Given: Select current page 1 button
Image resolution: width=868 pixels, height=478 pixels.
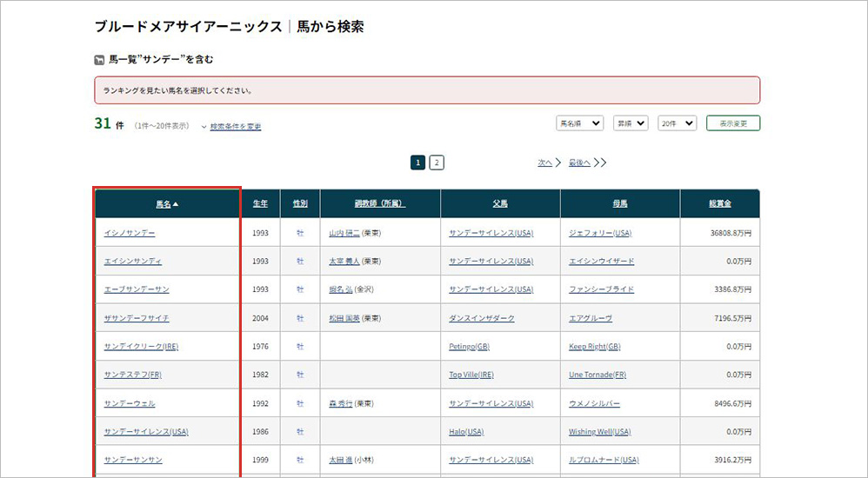Looking at the screenshot, I should tap(418, 163).
